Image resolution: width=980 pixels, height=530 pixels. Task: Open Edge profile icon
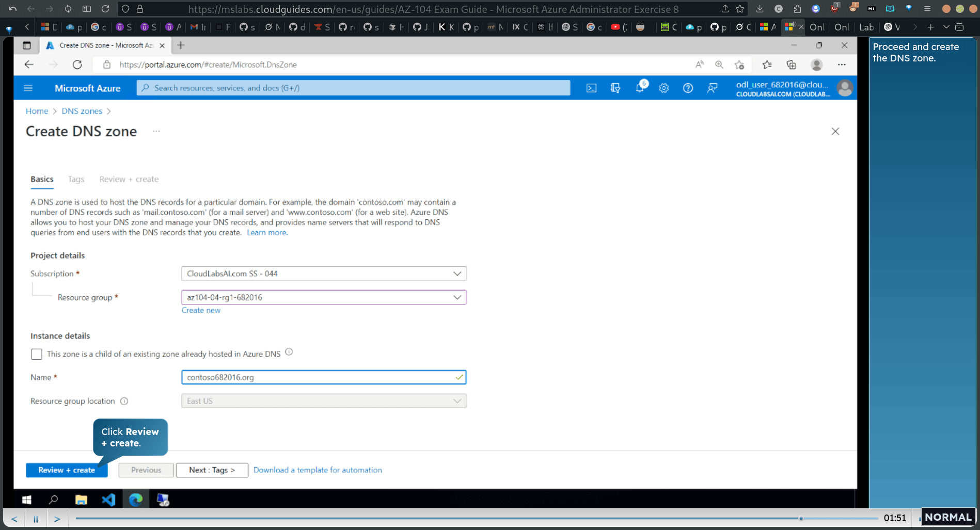click(816, 65)
